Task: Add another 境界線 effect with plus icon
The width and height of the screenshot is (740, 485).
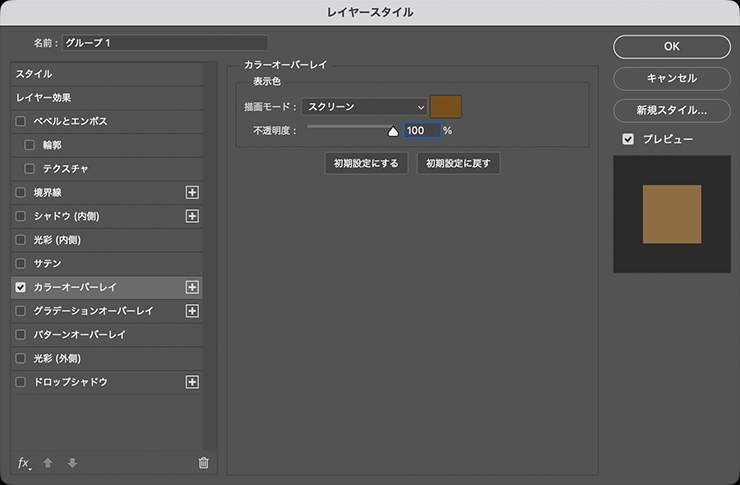Action: click(193, 192)
